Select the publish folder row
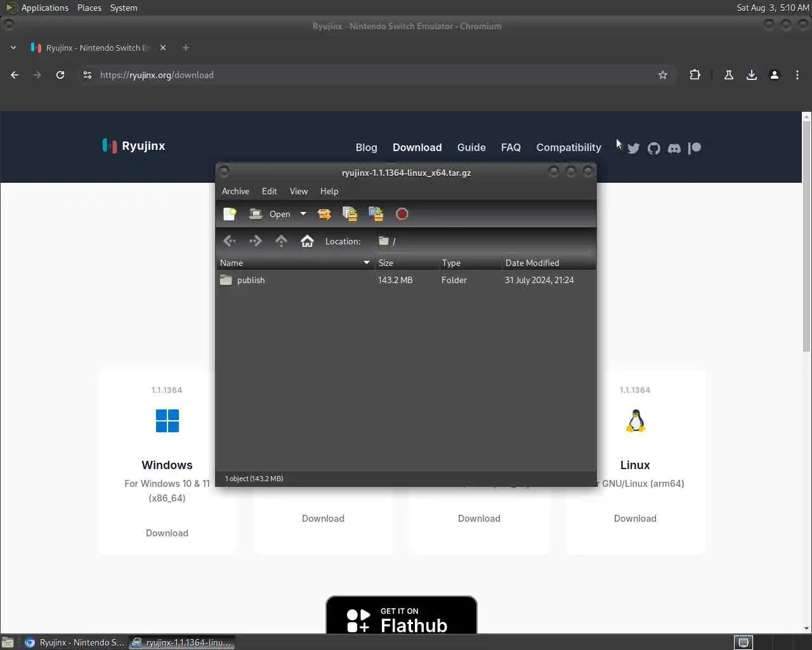The image size is (812, 650). tap(406, 280)
